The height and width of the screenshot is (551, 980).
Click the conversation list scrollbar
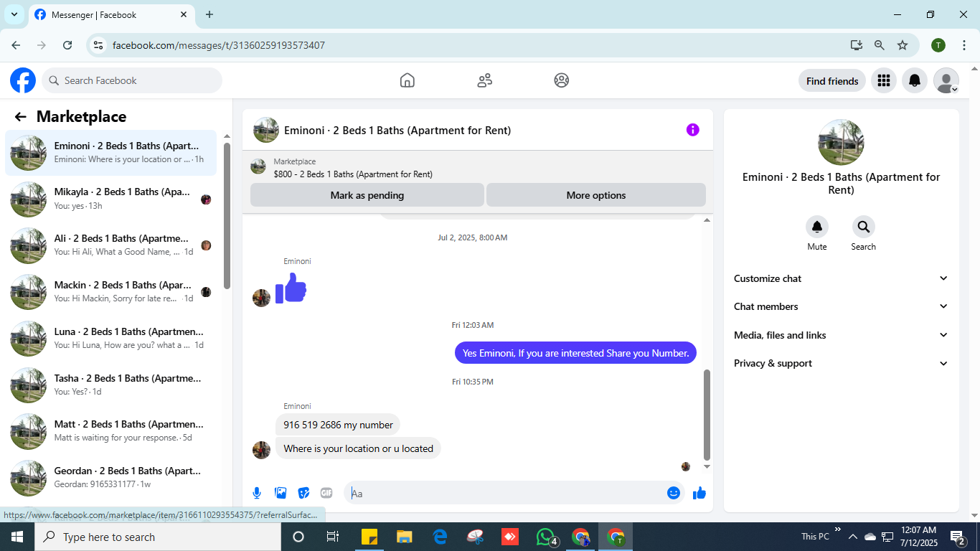click(x=227, y=215)
